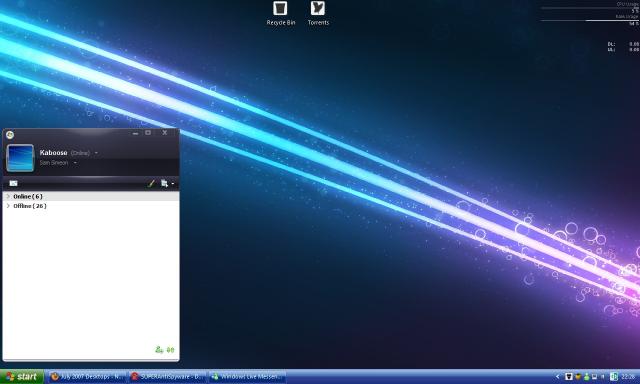Open the contact list layout menu icon
The image size is (640, 384).
coord(164,184)
